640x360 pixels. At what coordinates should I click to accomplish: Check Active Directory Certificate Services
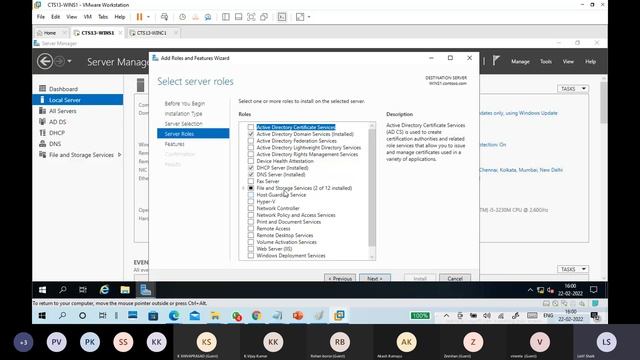[251, 127]
